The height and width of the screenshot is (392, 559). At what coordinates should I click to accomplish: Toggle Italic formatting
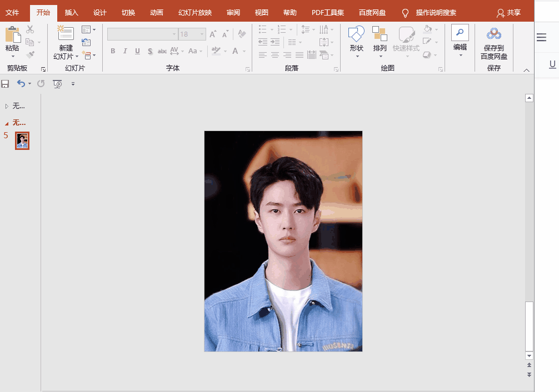click(125, 51)
